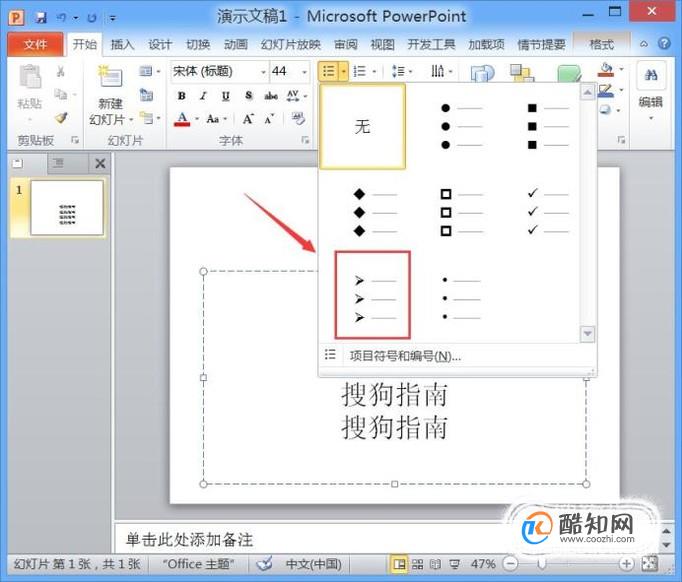The image size is (682, 582).
Task: Click the Cut scissors icon
Action: tap(60, 71)
